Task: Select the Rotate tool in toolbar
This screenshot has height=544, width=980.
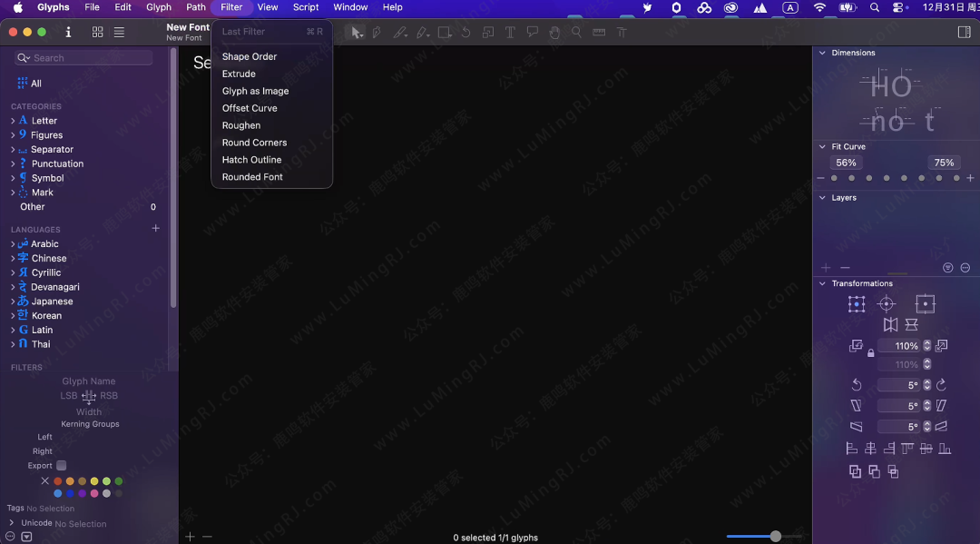Action: [465, 33]
